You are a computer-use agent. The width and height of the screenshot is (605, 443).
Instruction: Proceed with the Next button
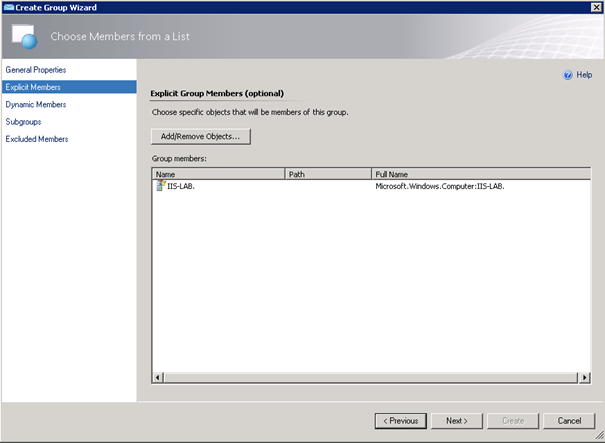[457, 421]
